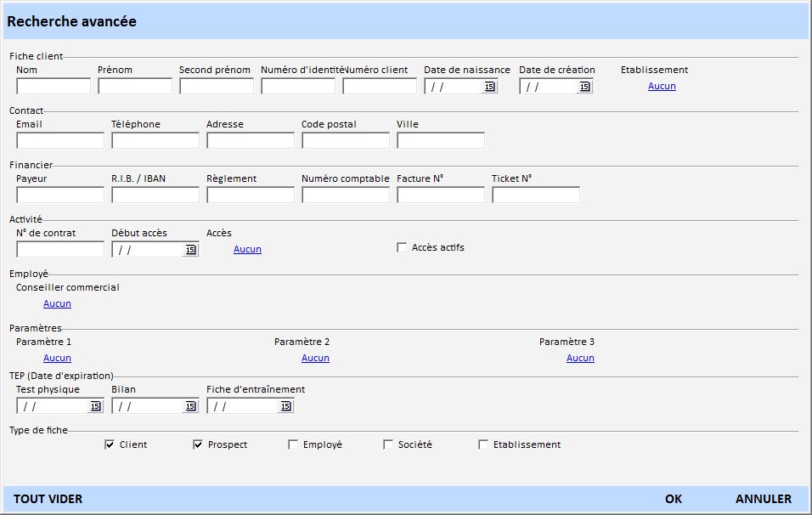Screen dimensions: 812x515
Task: Uncheck the Prospect type checkbox
Action: tap(198, 444)
